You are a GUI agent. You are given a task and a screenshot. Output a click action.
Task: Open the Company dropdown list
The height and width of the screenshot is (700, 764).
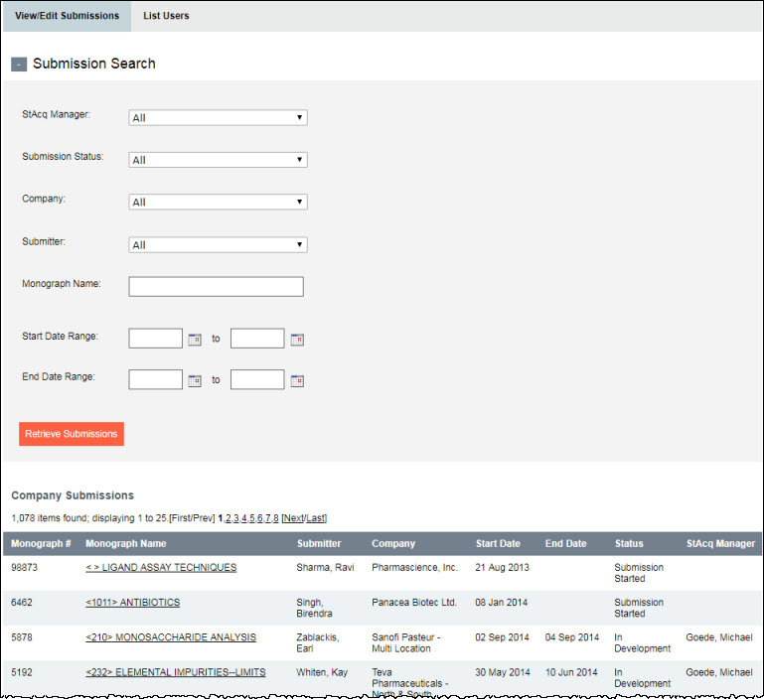[x=218, y=203]
